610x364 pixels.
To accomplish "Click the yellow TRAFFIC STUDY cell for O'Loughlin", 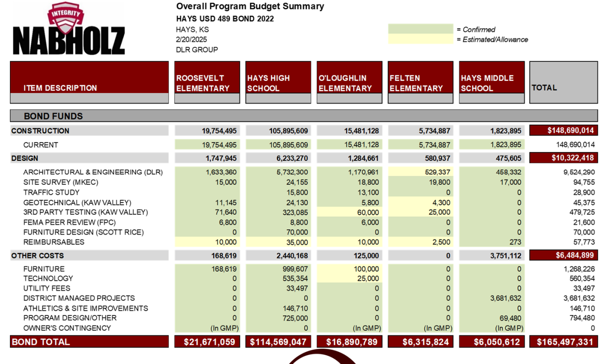I will pos(350,192).
